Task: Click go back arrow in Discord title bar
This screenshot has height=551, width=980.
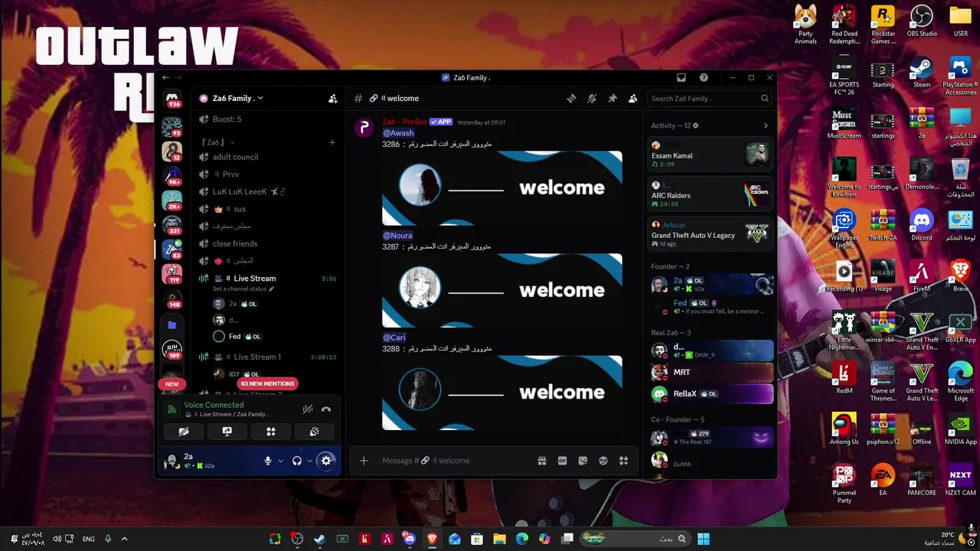Action: point(165,77)
